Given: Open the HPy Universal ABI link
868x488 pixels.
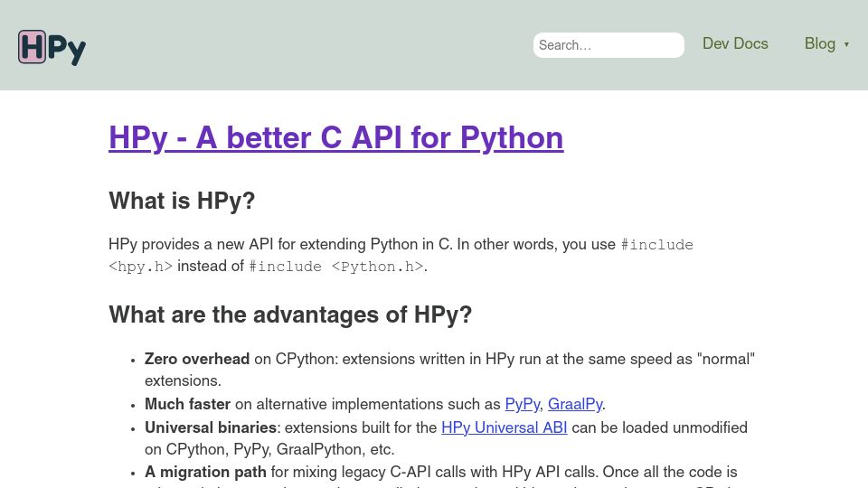Looking at the screenshot, I should (505, 427).
